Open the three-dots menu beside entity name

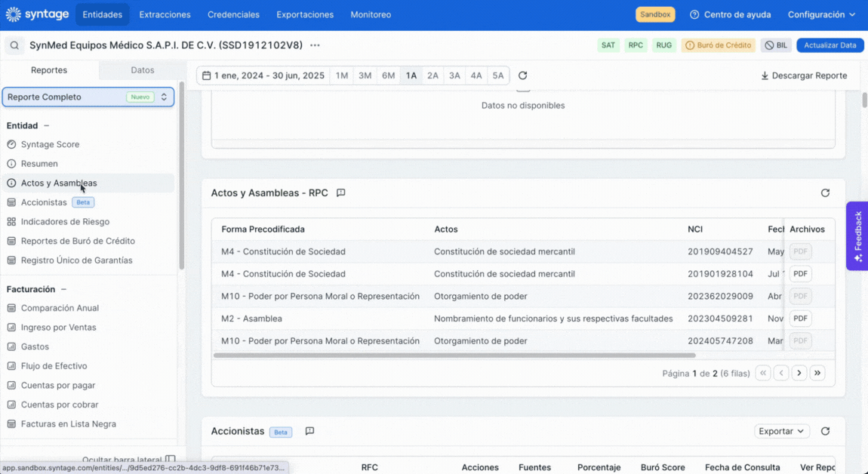(x=315, y=45)
